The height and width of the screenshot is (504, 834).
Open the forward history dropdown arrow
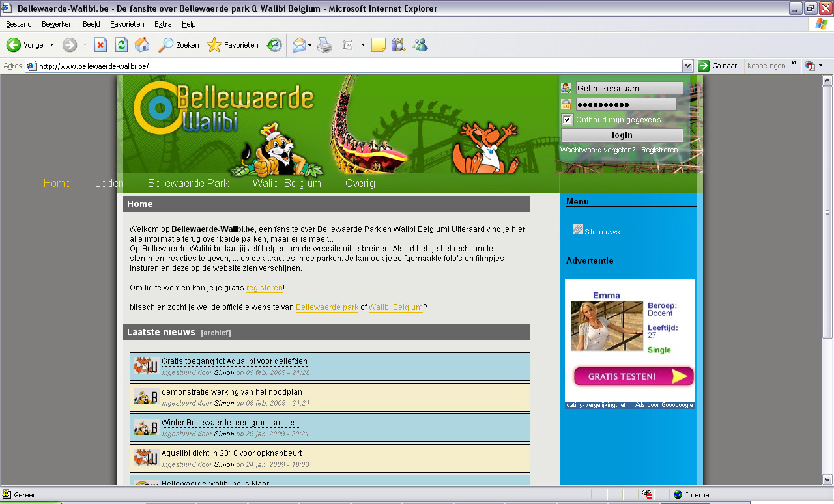pyautogui.click(x=85, y=45)
